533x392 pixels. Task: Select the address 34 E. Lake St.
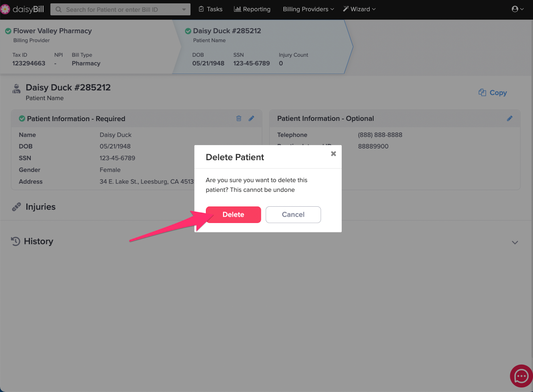(x=147, y=182)
